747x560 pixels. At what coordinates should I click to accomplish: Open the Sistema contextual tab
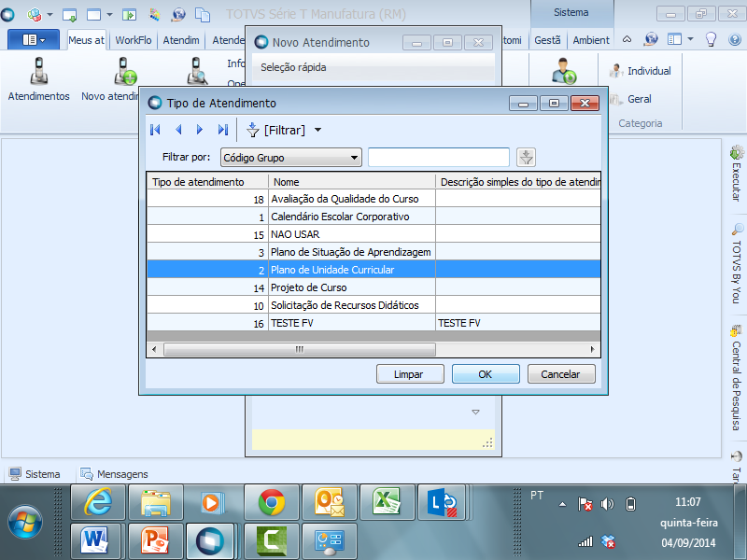[x=571, y=13]
